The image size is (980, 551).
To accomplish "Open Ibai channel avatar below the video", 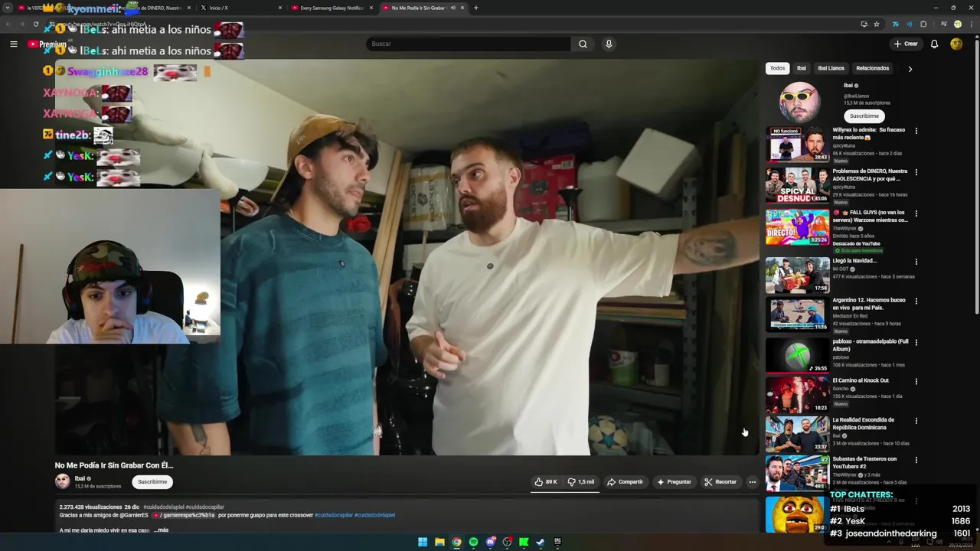I will 62,481.
